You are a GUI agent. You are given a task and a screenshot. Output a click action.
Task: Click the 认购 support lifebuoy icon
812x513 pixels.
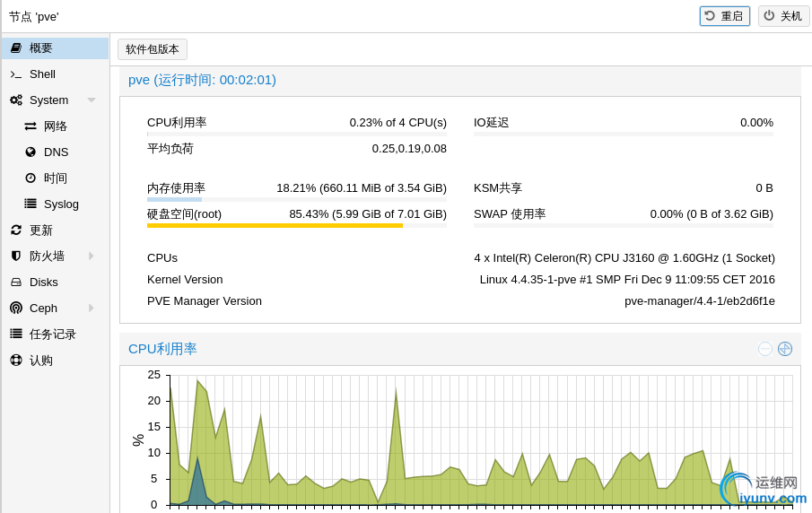[x=16, y=361]
